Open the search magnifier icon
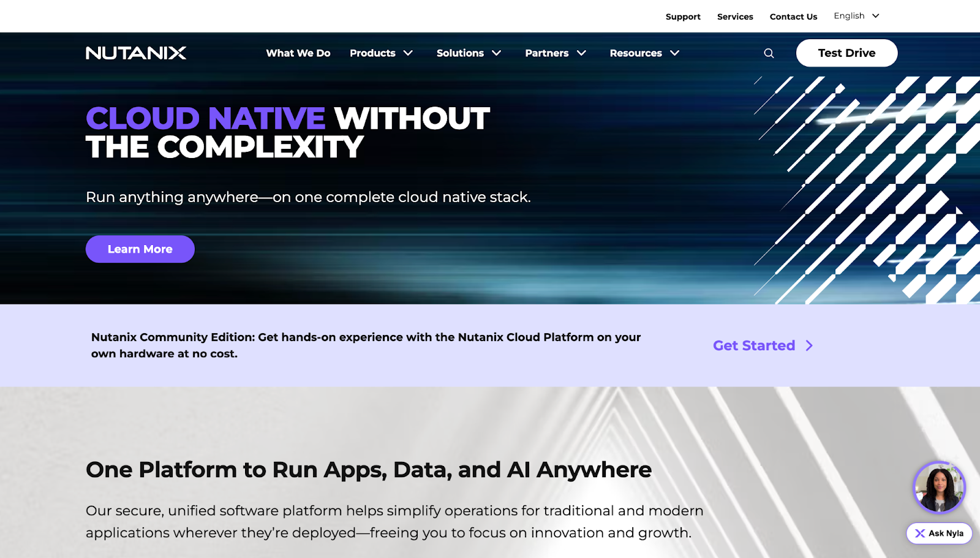980x558 pixels. coord(769,53)
